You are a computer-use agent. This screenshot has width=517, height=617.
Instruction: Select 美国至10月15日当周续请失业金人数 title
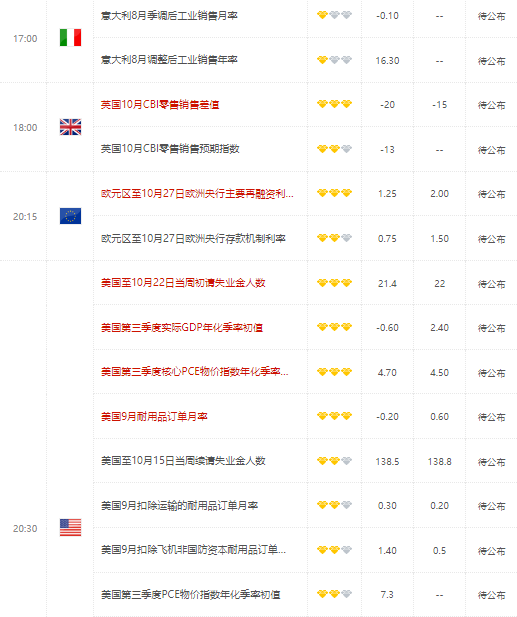tap(183, 461)
